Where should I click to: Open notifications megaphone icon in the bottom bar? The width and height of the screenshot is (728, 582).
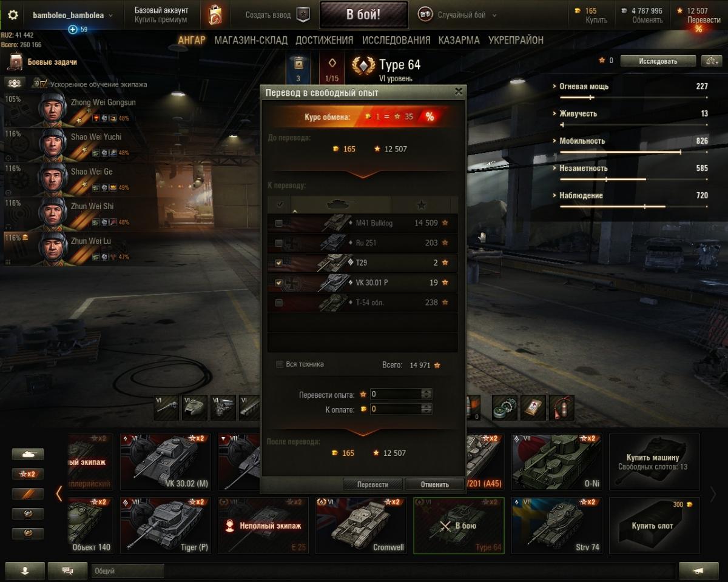[x=698, y=570]
